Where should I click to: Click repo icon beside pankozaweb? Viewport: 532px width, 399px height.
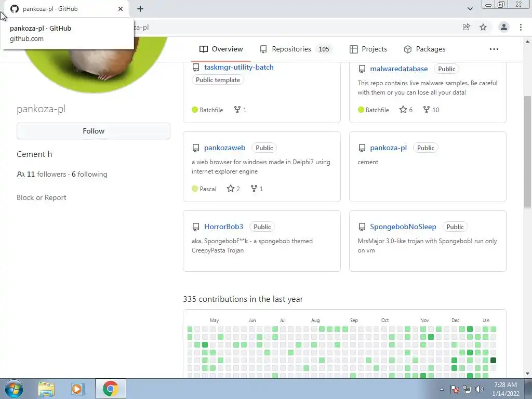pyautogui.click(x=196, y=148)
